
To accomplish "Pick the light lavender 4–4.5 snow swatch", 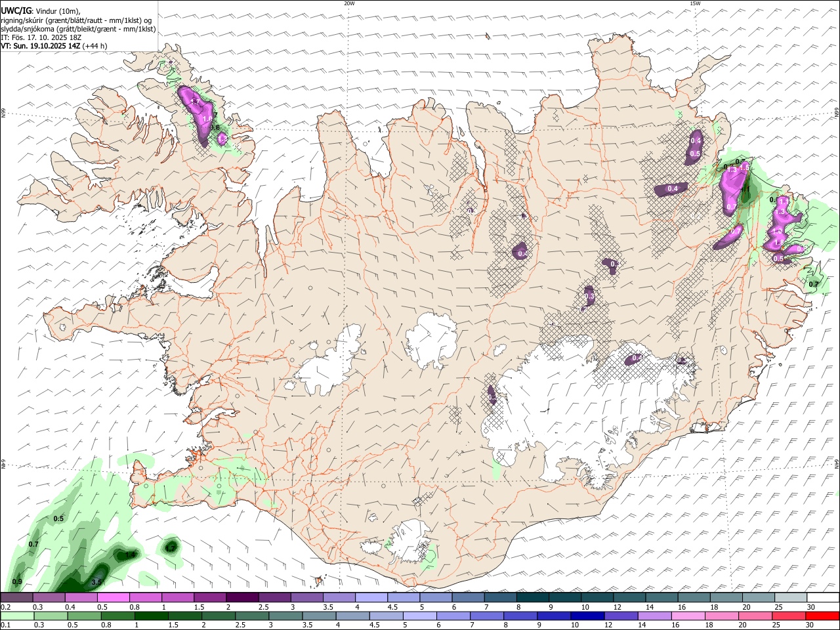I will [371, 598].
